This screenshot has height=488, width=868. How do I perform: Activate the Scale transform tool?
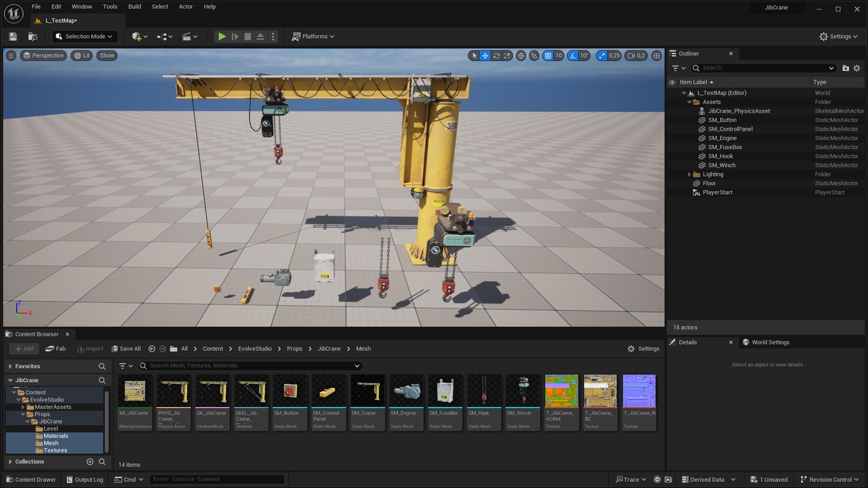coord(507,56)
